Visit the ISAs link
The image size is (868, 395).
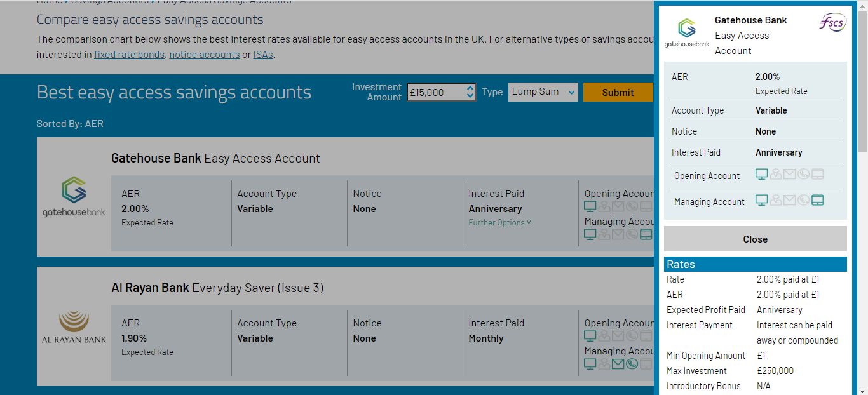pyautogui.click(x=263, y=54)
